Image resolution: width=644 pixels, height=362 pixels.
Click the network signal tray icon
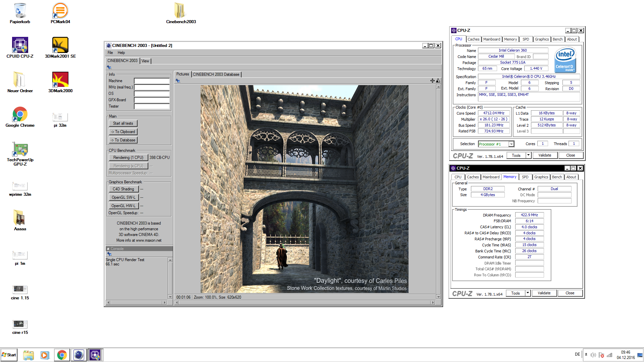click(609, 355)
